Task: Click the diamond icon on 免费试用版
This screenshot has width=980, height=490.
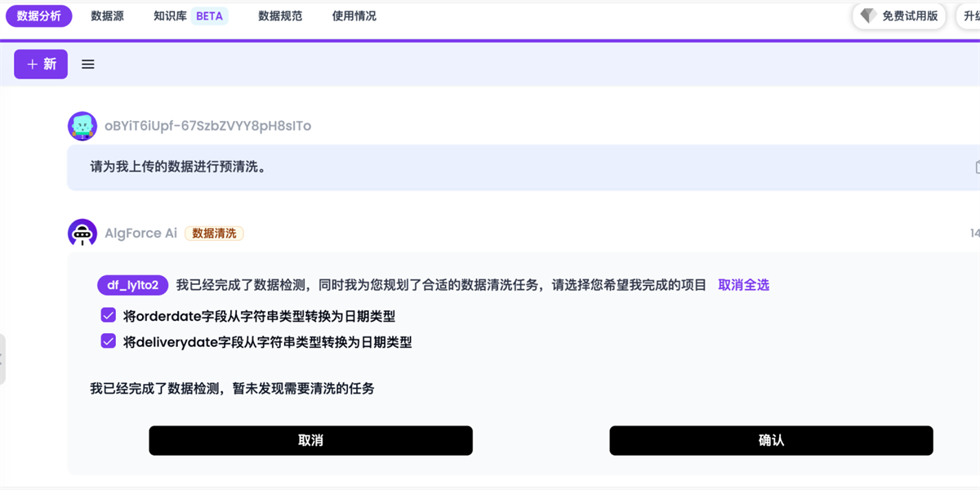Action: (868, 16)
